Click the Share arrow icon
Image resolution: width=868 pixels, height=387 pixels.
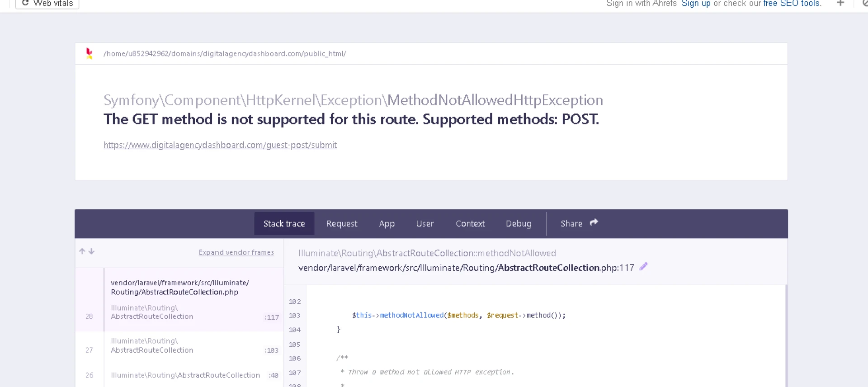594,222
